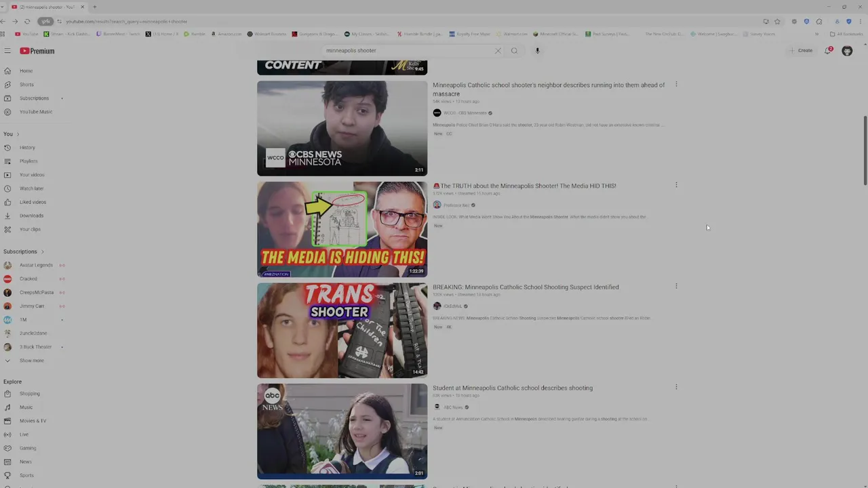The image size is (868, 488).
Task: Open a new browser tab
Action: 94,7
